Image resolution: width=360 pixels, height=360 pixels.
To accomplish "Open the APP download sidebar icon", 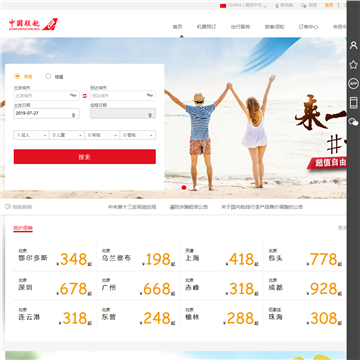I will click(353, 83).
